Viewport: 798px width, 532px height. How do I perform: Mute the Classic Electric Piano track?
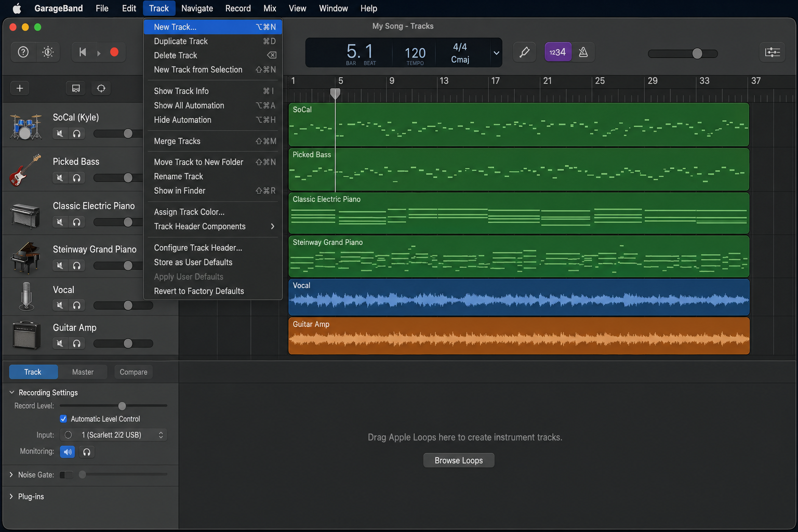[60, 222]
